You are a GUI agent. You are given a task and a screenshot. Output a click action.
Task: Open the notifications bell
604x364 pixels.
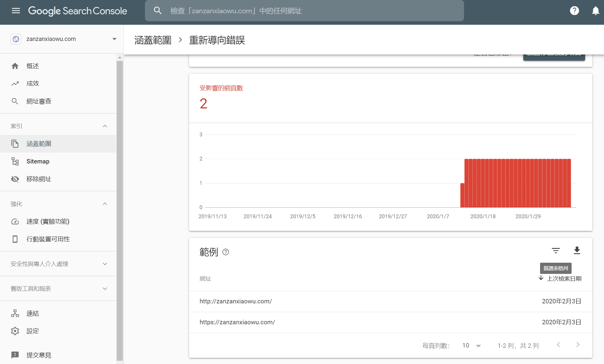point(595,11)
